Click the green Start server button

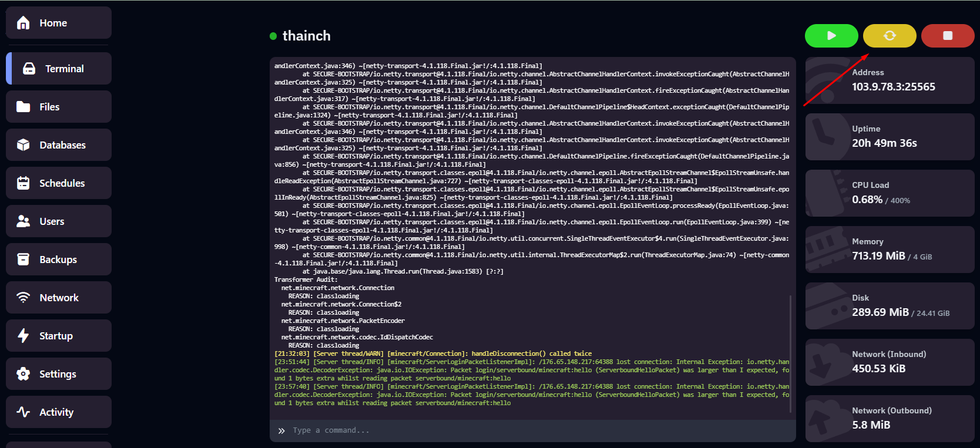point(831,36)
